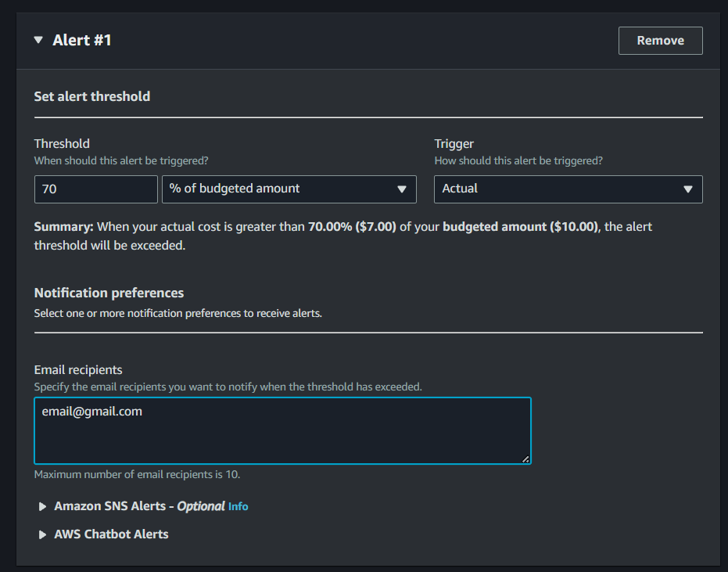
Task: Click the 'Threshold' field label
Action: [x=62, y=144]
